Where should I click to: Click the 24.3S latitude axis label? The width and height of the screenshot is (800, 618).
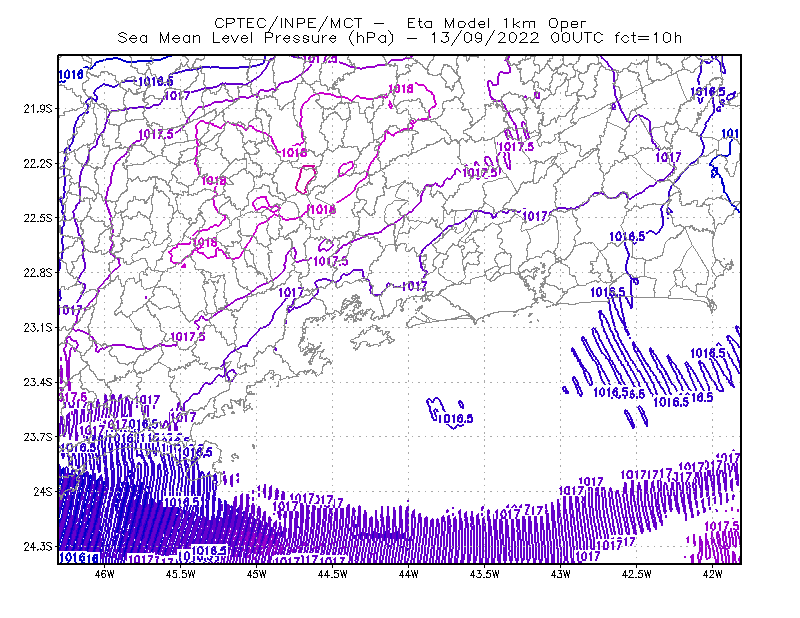pos(38,546)
